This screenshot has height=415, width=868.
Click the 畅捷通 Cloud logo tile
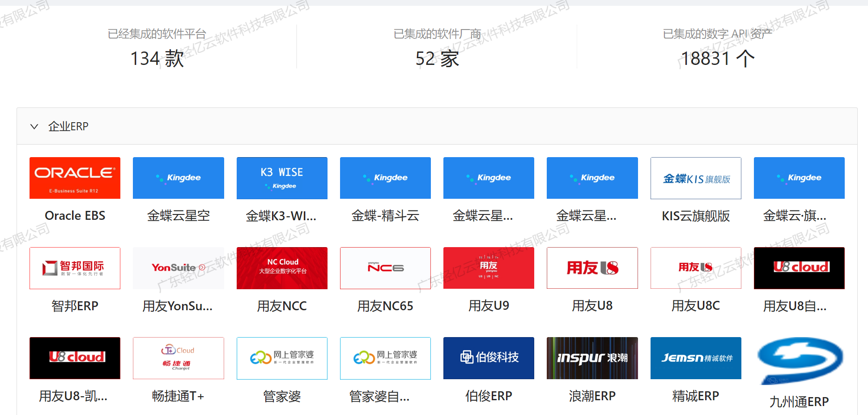(179, 358)
